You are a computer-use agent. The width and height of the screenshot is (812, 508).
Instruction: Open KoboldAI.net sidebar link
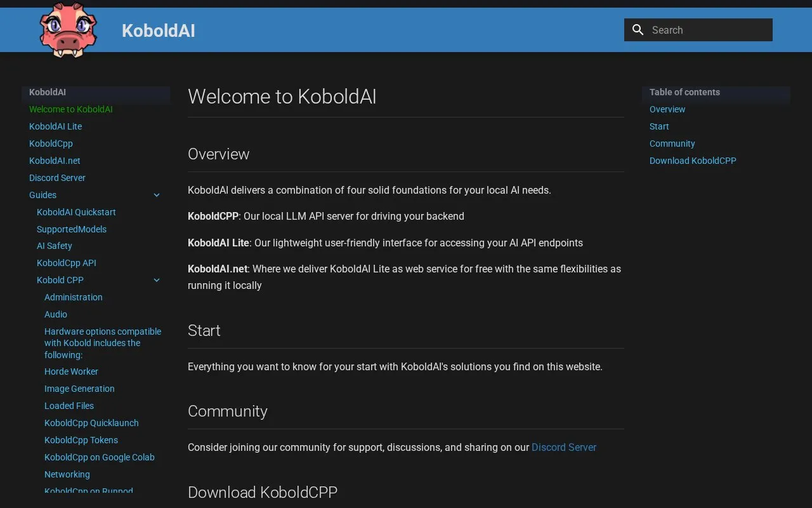55,161
